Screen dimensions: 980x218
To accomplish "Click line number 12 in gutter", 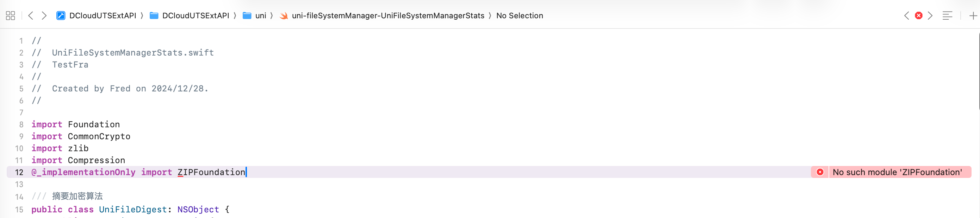I will 19,172.
